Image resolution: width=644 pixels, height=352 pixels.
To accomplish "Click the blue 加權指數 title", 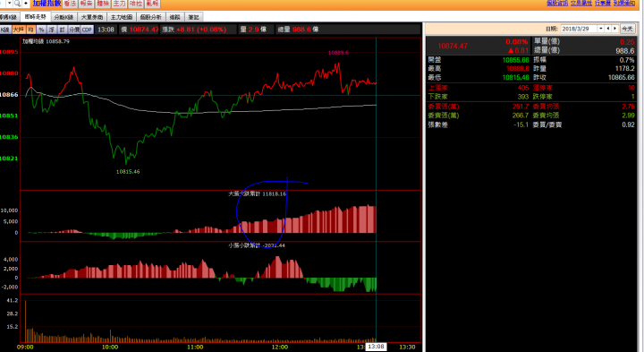I will (x=47, y=4).
